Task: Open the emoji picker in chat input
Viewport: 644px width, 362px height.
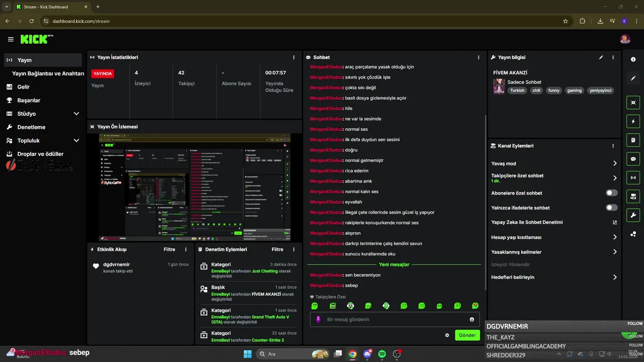Action: 472,319
